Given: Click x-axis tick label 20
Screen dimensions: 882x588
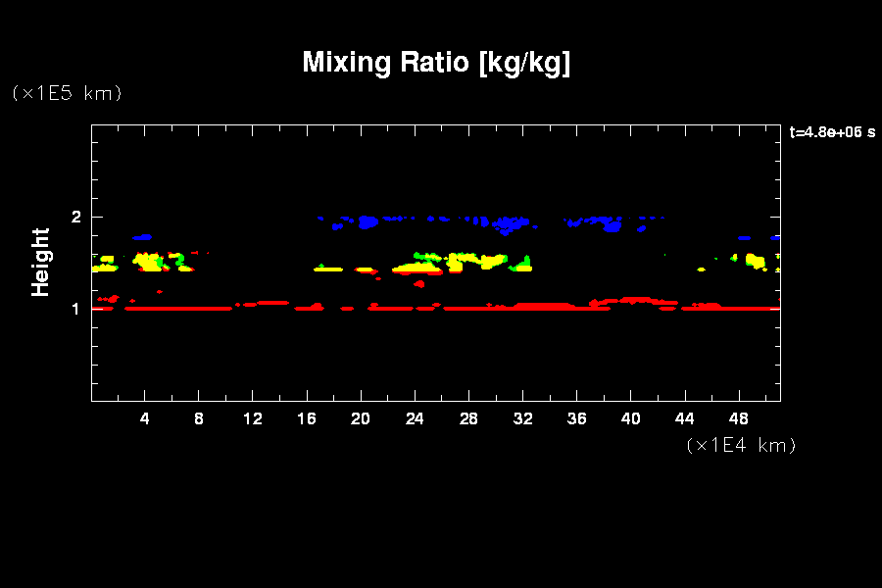Looking at the screenshot, I should 361,418.
